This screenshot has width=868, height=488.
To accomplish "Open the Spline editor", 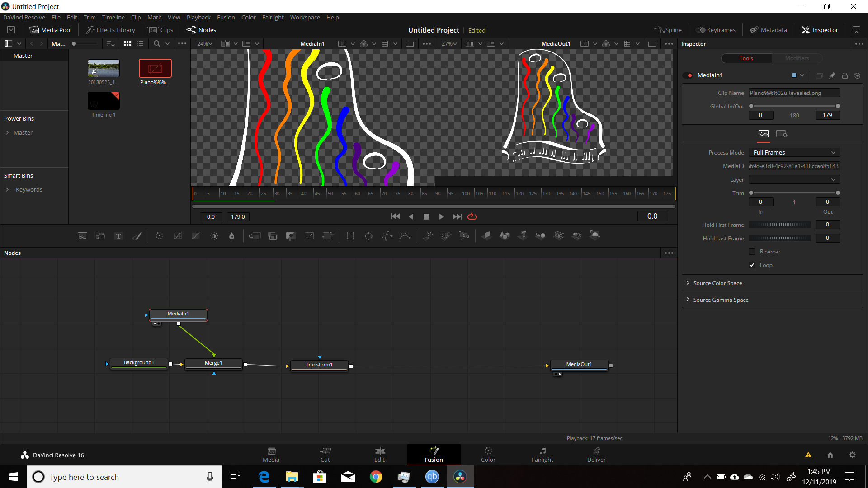I will (x=668, y=30).
